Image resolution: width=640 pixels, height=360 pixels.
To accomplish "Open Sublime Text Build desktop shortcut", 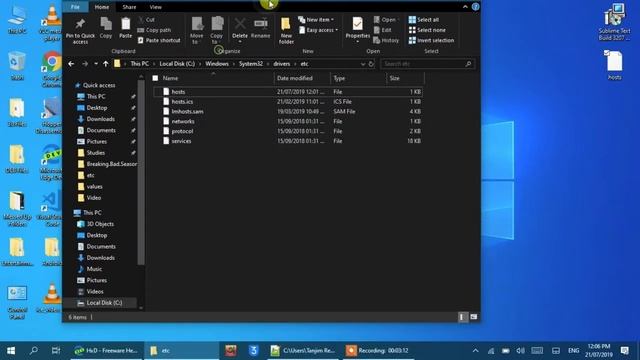I will [x=614, y=22].
